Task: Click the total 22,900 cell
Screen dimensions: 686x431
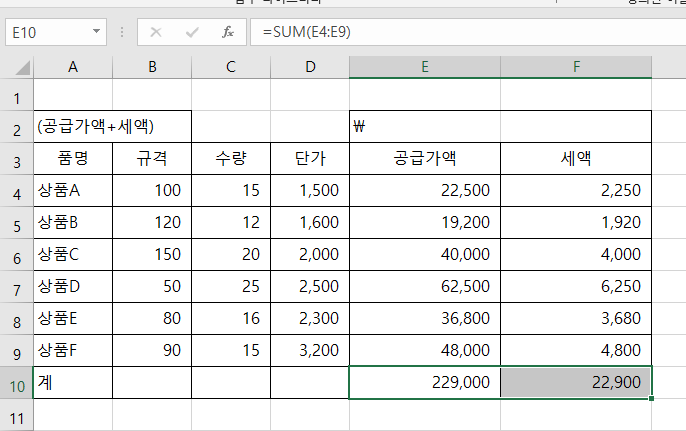Action: (576, 382)
